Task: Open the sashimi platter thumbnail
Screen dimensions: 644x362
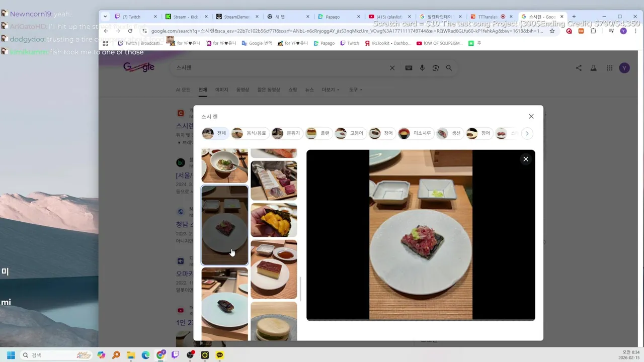Action: point(274,180)
